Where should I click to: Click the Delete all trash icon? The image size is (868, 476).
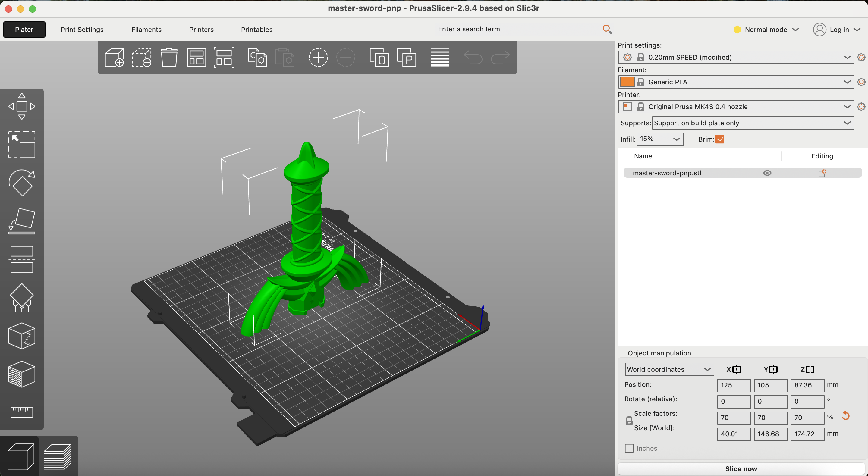pyautogui.click(x=169, y=57)
